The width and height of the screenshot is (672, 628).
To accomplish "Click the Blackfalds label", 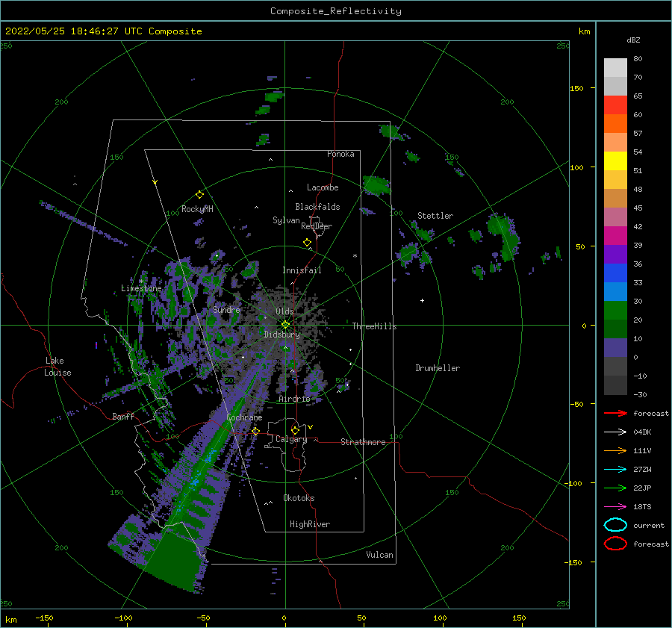I will (x=317, y=207).
